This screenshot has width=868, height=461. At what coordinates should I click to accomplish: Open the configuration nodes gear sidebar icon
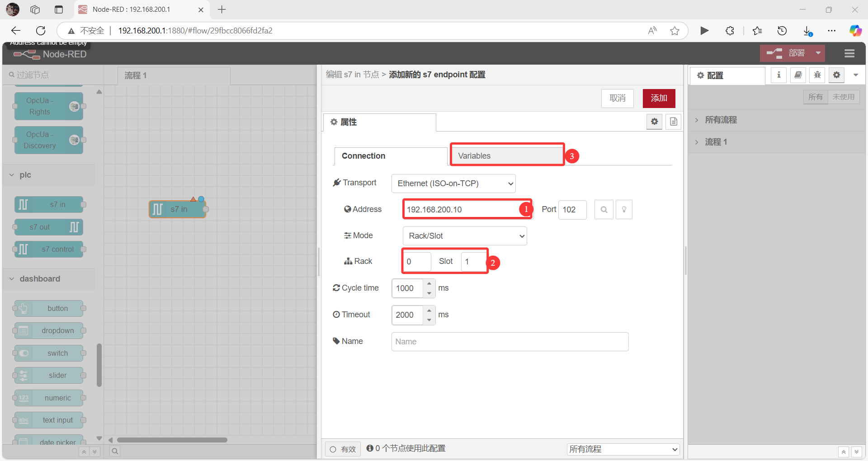point(837,75)
